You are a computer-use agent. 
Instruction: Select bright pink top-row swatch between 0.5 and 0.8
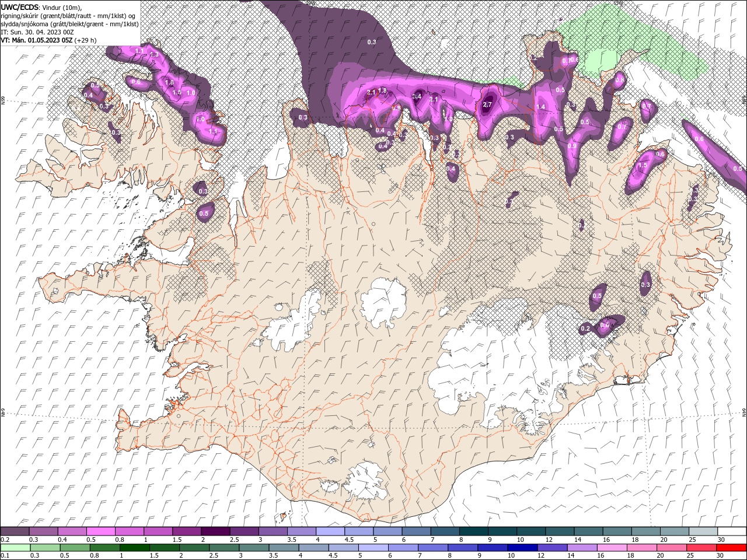coord(101,531)
